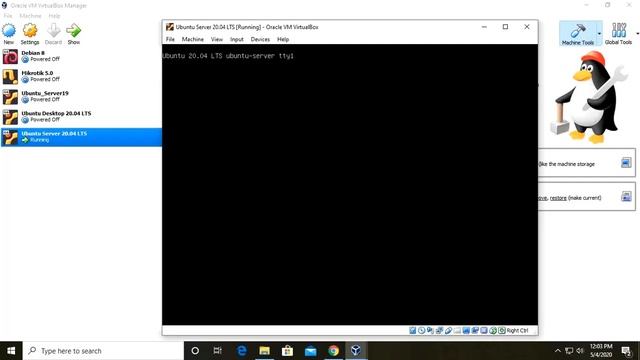Expand the Global Tools dropdown arrow

tap(637, 33)
